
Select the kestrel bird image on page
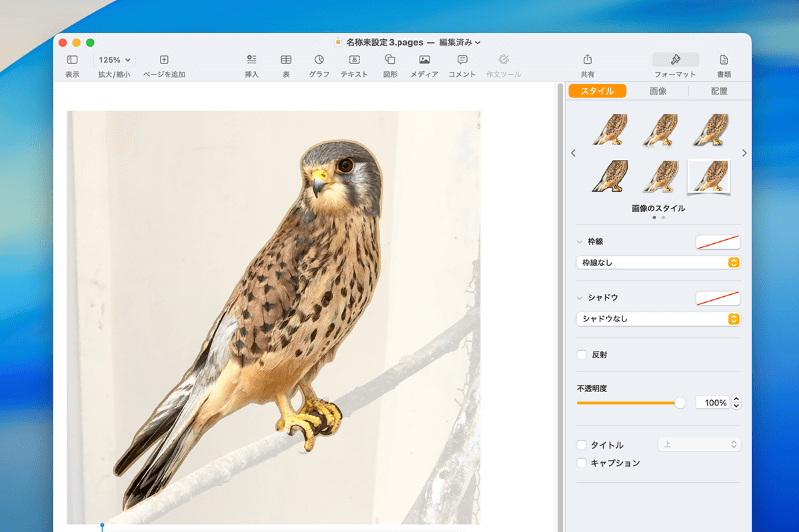274,317
